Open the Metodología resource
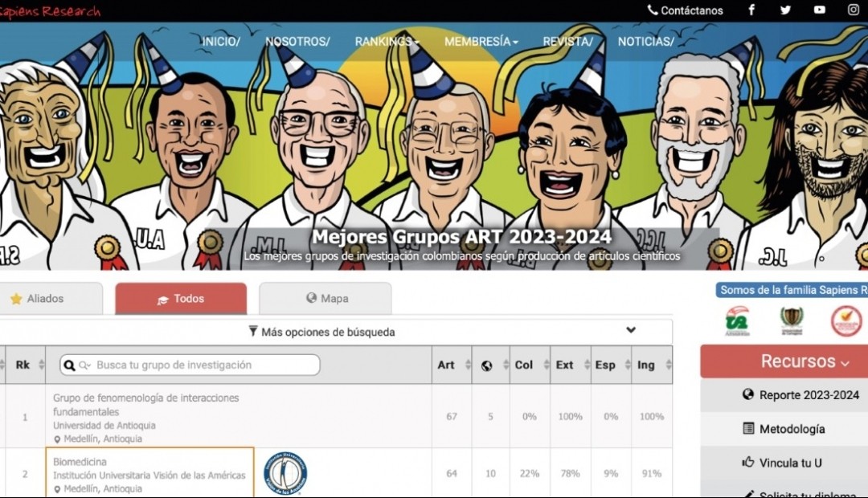The height and width of the screenshot is (498, 868). point(792,429)
